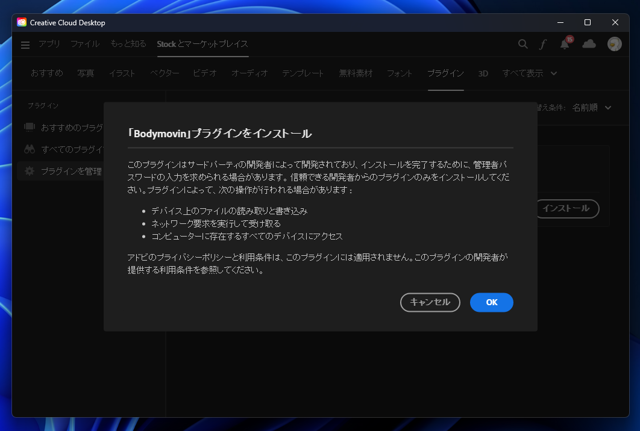Screen dimensions: 640x431
Task: Click the icon beside おすすめのプラグイン
Action: (29, 127)
